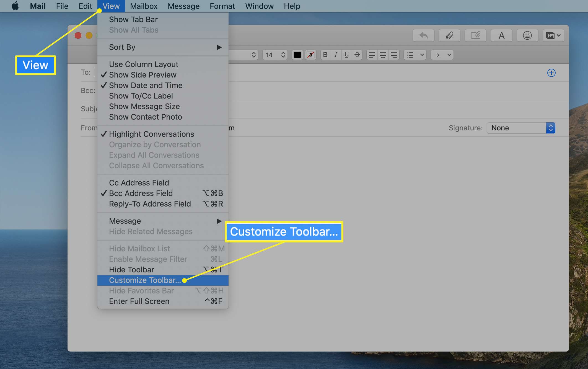Open the Window menu

(259, 6)
